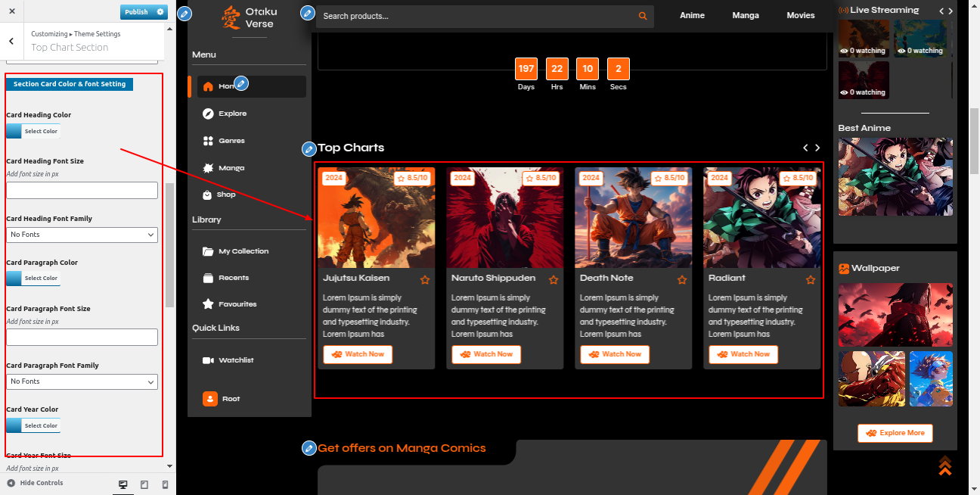Click the Explore More button
980x495 pixels.
[x=895, y=433]
